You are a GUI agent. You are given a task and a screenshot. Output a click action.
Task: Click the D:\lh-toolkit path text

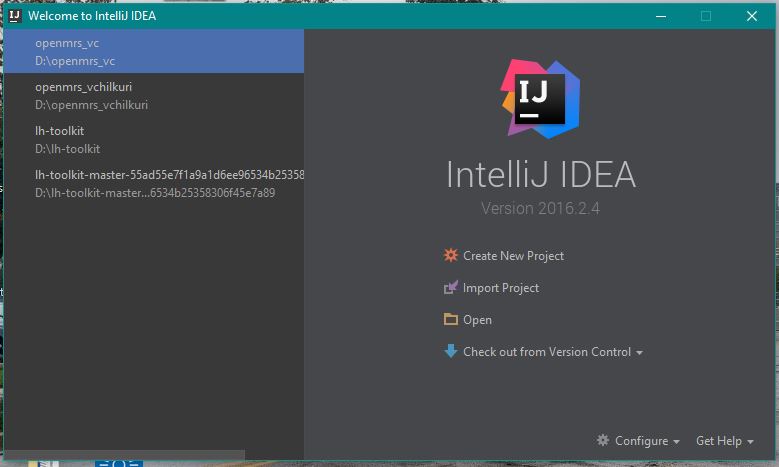tap(68, 149)
